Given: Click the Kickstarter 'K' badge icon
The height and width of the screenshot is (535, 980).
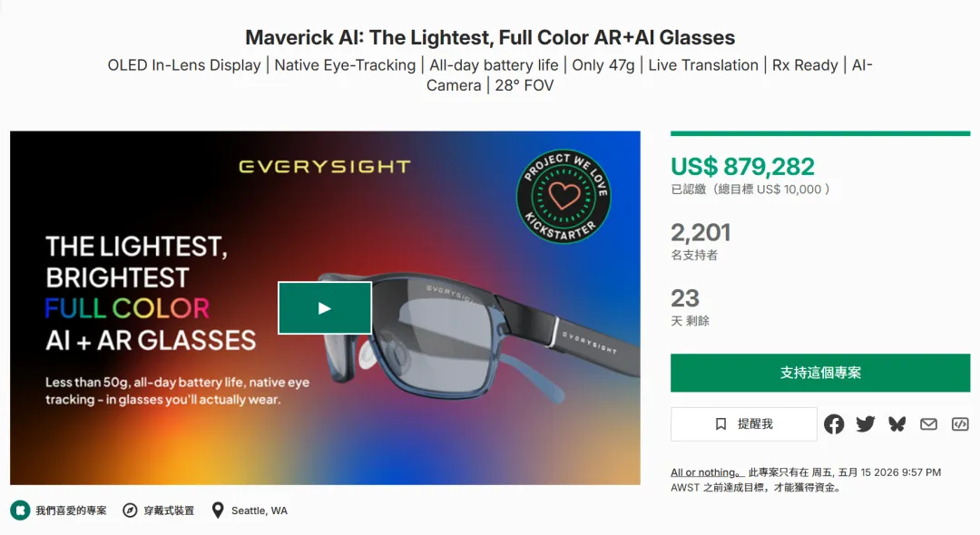Looking at the screenshot, I should tap(19, 511).
